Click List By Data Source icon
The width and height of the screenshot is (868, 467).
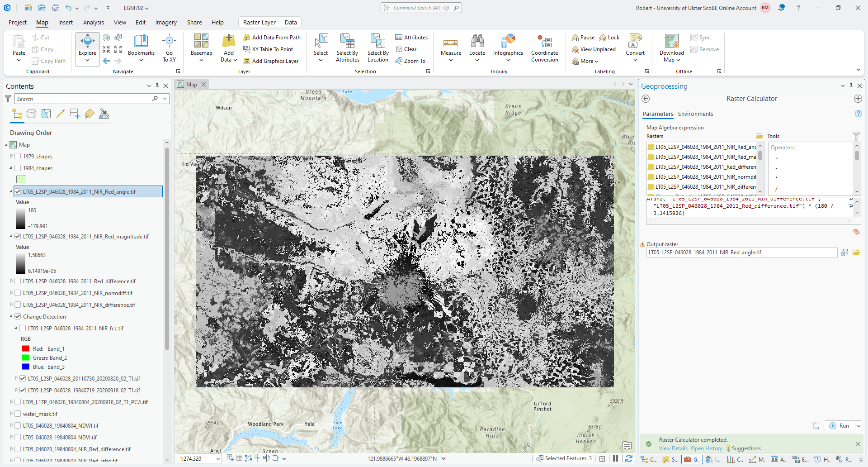click(31, 114)
